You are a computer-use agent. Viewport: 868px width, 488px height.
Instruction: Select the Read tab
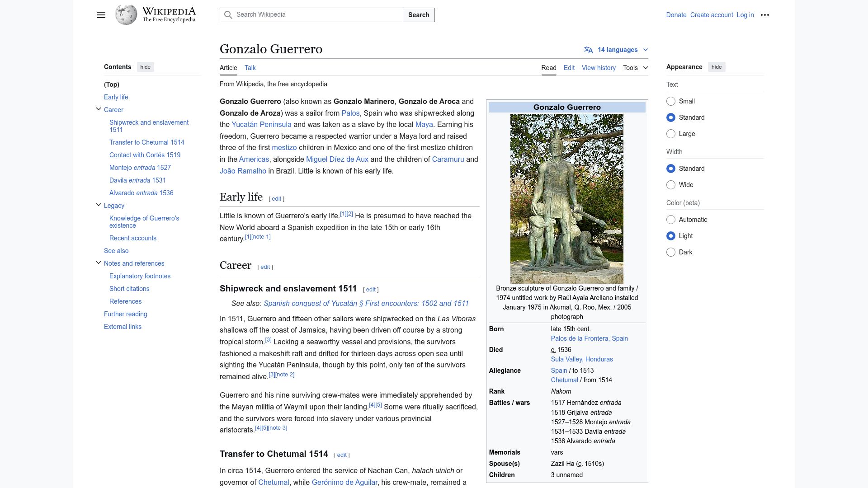click(x=549, y=68)
